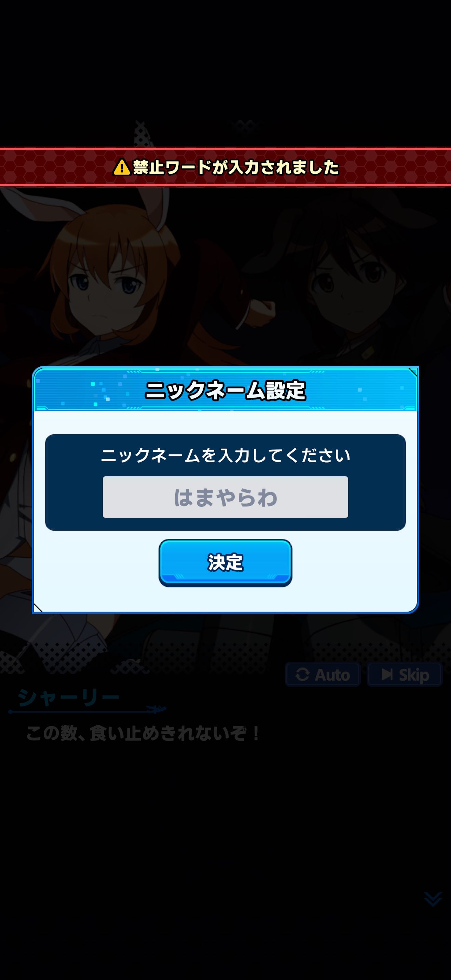Tap the double chevron down arrow
The height and width of the screenshot is (980, 451).
point(433,899)
